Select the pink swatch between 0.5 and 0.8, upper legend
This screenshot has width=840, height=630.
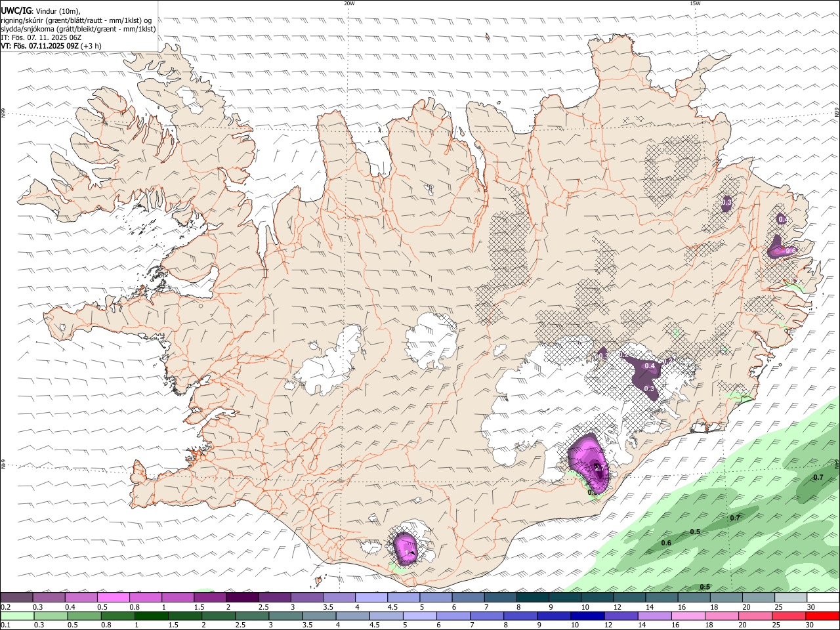114,597
